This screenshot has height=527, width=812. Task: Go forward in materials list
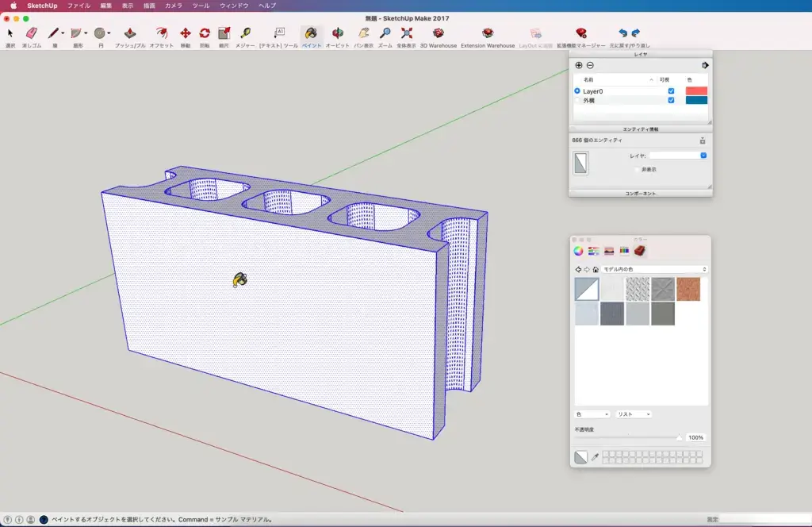coord(587,270)
